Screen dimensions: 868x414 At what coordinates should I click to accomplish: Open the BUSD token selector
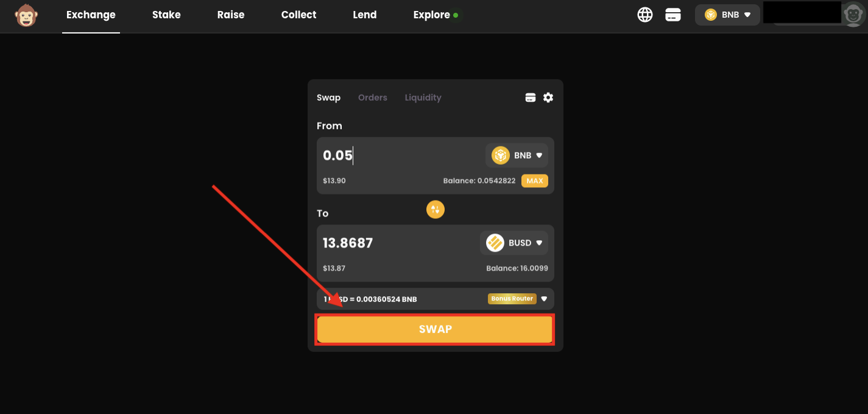point(514,242)
